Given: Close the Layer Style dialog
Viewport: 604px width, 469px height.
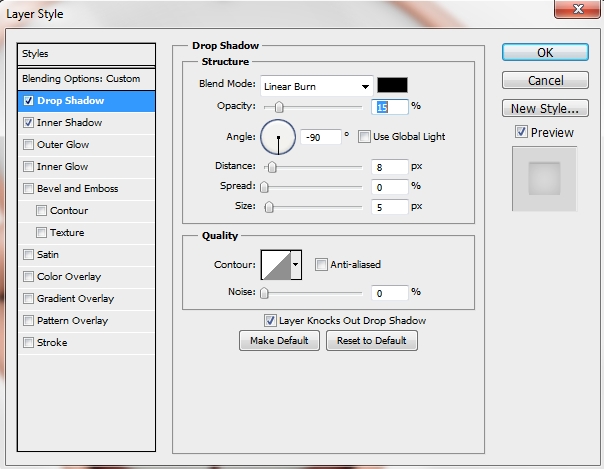Looking at the screenshot, I should (578, 8).
